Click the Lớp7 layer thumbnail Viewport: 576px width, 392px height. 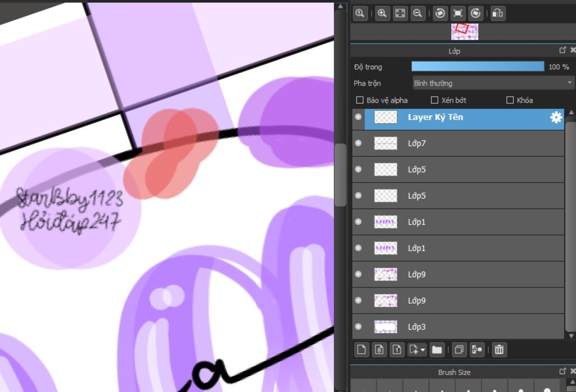(x=385, y=143)
